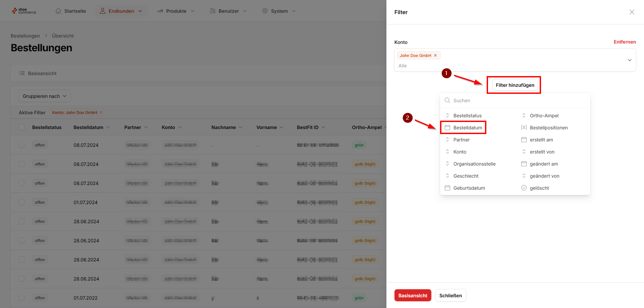Screen dimensions: 644x308
Task: Click the Endkunden person icon
Action: [103, 11]
